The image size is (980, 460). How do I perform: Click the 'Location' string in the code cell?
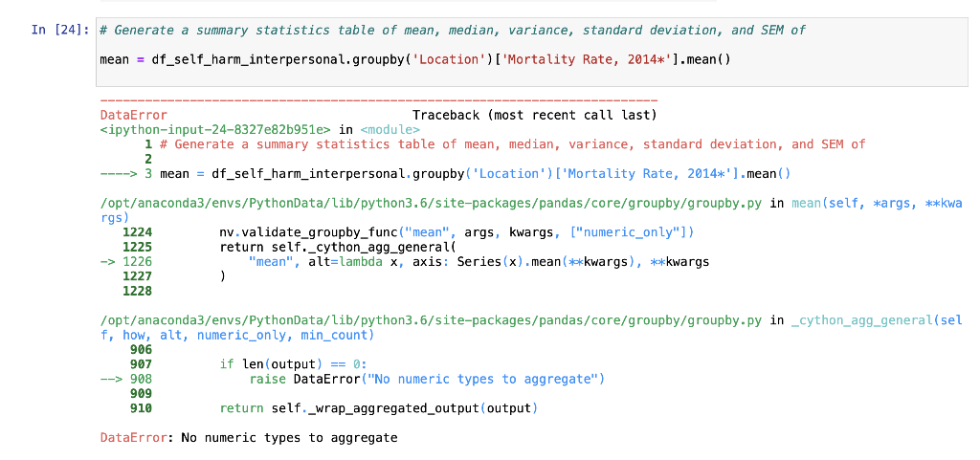(450, 60)
